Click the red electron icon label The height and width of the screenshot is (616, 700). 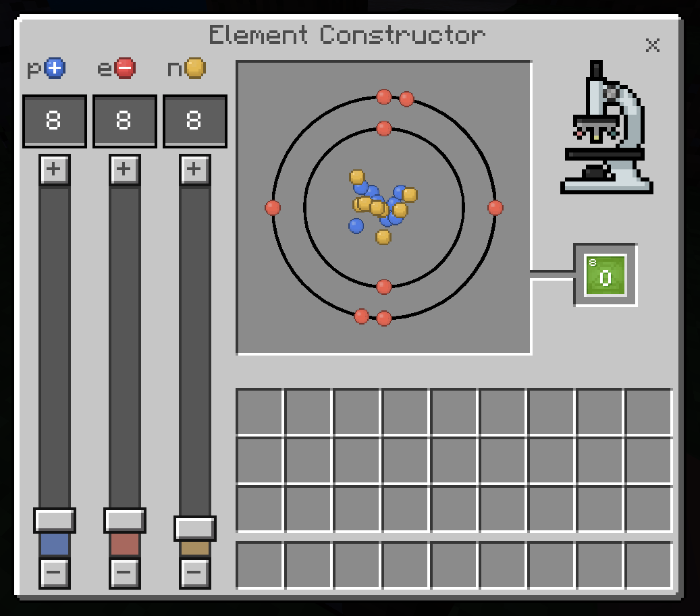tap(125, 68)
